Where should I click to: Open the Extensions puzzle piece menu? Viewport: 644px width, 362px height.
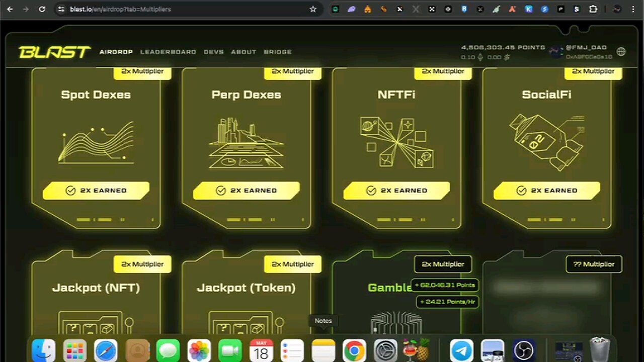593,9
